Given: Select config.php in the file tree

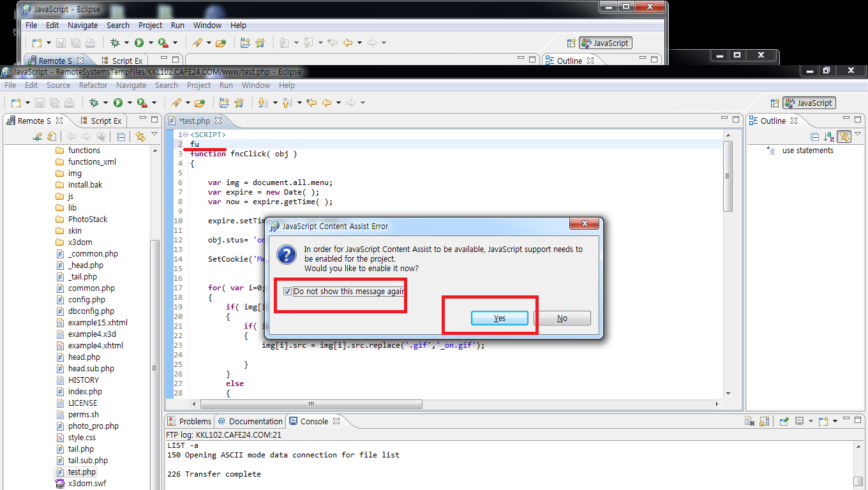Looking at the screenshot, I should point(87,299).
